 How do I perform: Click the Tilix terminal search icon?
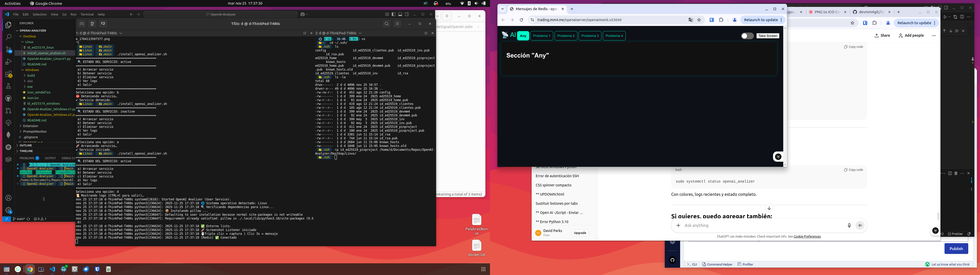pyautogui.click(x=387, y=23)
